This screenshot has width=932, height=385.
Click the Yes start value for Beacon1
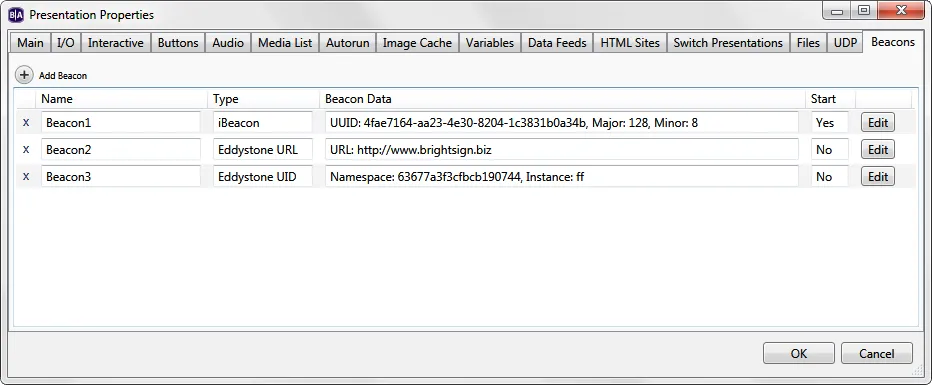(830, 123)
